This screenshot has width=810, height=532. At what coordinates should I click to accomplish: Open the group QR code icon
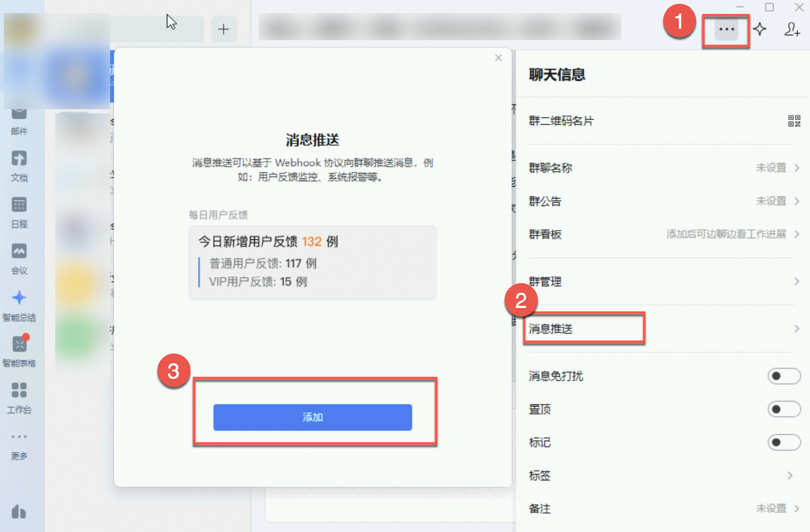coord(794,121)
